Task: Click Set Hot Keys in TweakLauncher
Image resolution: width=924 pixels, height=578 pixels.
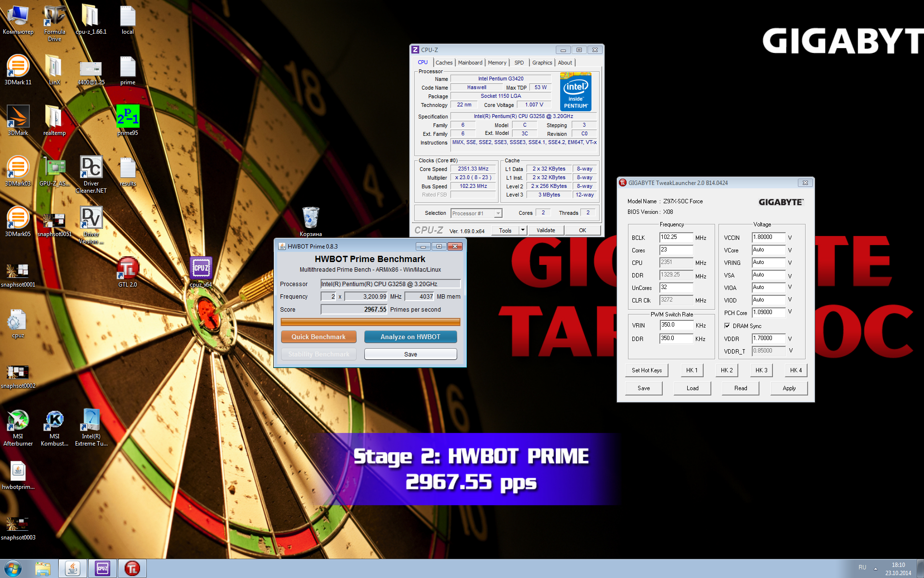Action: click(x=647, y=370)
